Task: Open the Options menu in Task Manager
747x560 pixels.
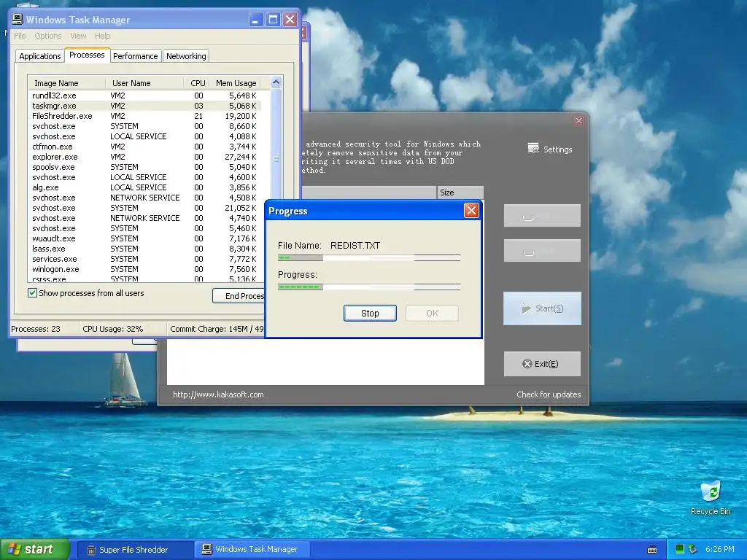Action: (47, 36)
